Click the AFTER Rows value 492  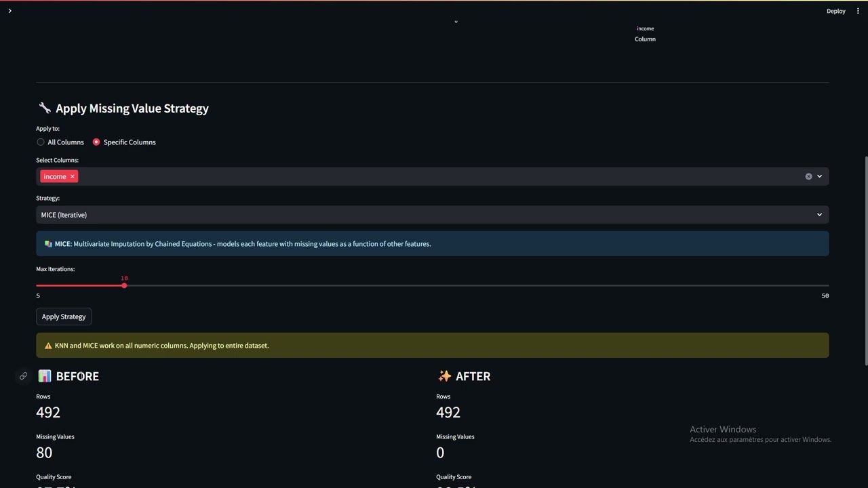(x=448, y=412)
